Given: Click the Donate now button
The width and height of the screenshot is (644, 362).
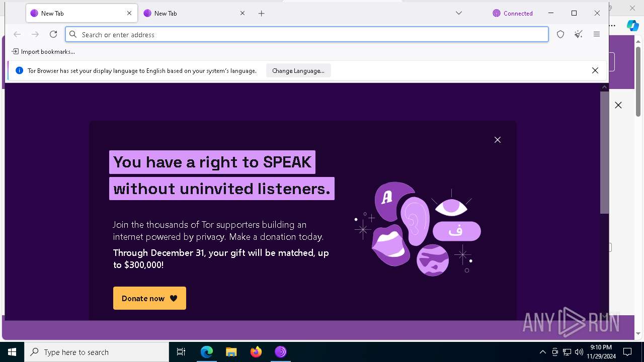Looking at the screenshot, I should 149,298.
